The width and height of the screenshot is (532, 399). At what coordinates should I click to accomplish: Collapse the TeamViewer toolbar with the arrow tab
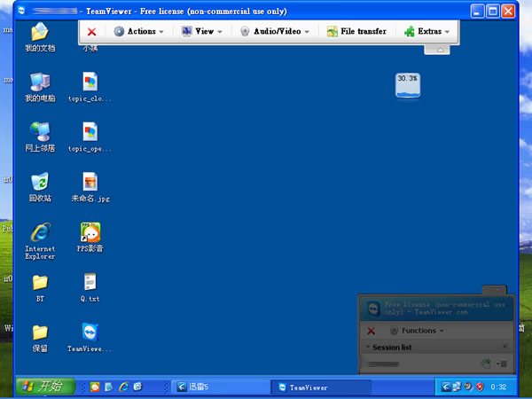click(x=436, y=50)
